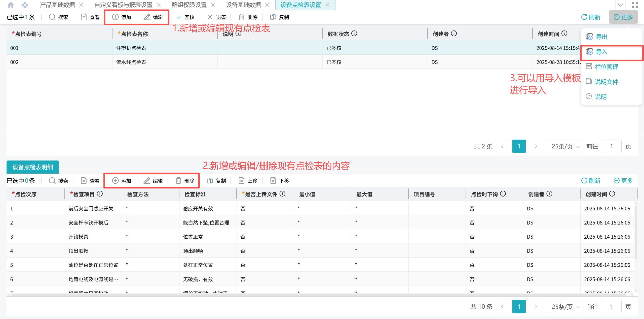Viewport: 644px width, 319px height.
Task: Click the Sign-off (签核) button
Action: click(185, 17)
